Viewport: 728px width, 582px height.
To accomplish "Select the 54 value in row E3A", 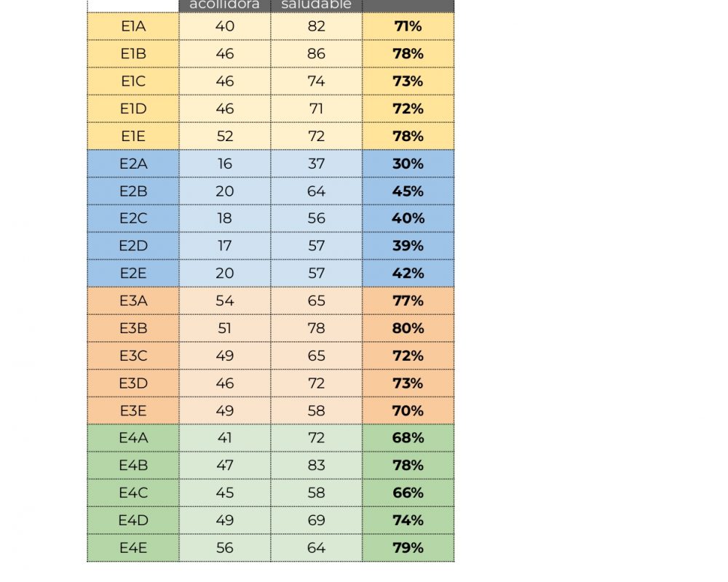I will pos(225,300).
